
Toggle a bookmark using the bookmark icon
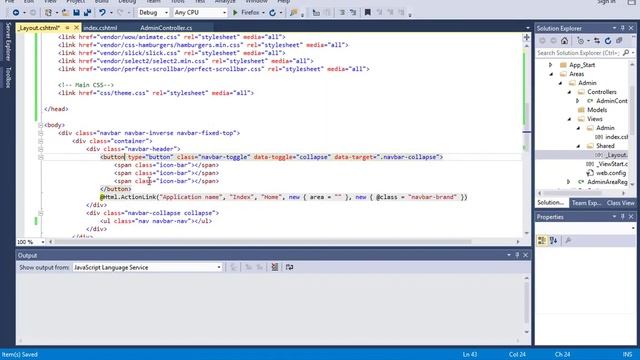[367, 13]
